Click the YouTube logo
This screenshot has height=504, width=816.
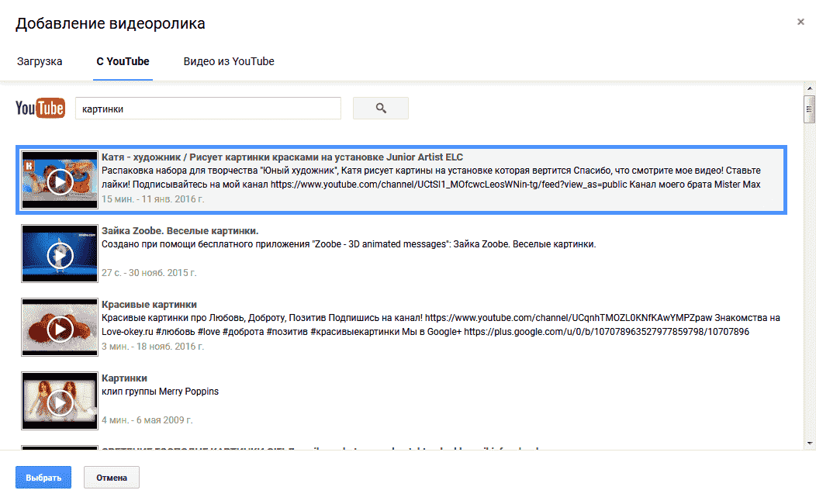point(40,109)
